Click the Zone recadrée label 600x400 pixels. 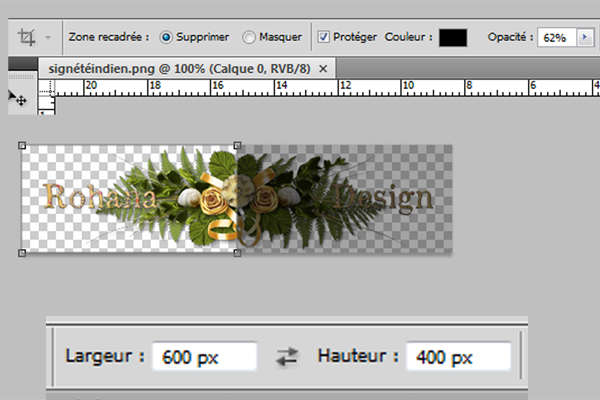click(109, 37)
